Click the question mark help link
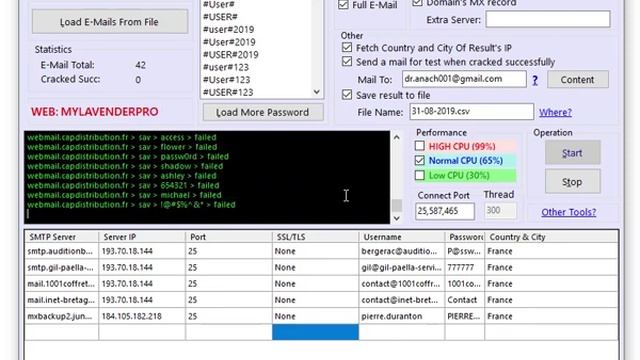The height and width of the screenshot is (360, 640). coord(535,80)
